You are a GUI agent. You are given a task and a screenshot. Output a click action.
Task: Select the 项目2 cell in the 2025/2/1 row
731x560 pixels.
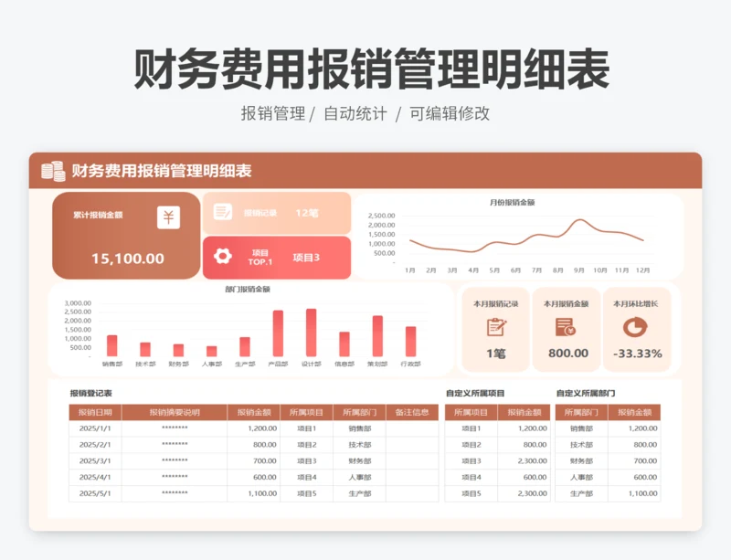pos(307,445)
